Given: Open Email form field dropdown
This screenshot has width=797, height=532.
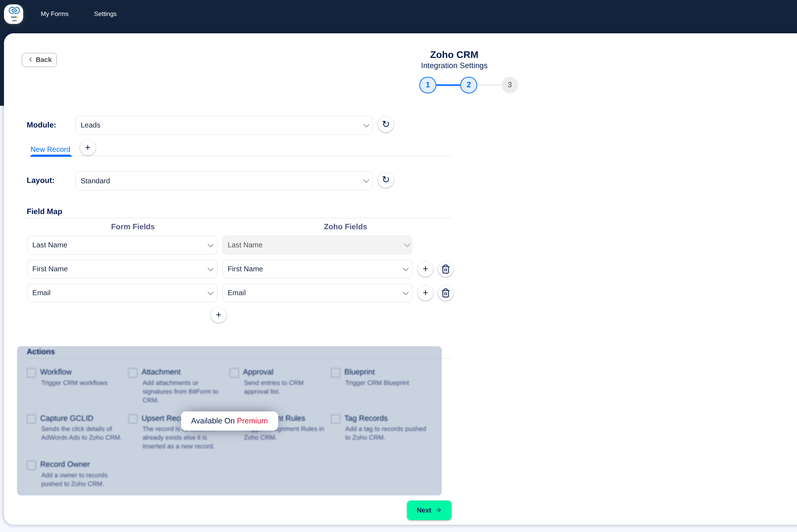Looking at the screenshot, I should point(122,293).
